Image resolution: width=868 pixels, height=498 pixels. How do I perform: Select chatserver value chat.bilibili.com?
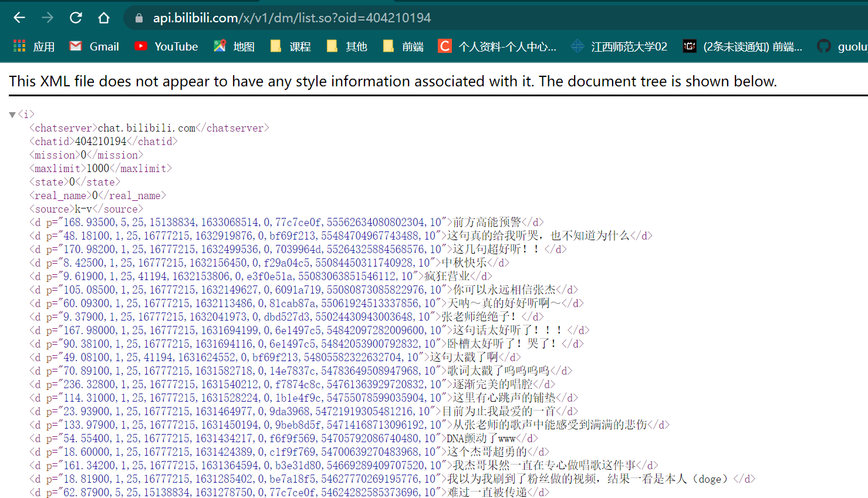tap(147, 128)
